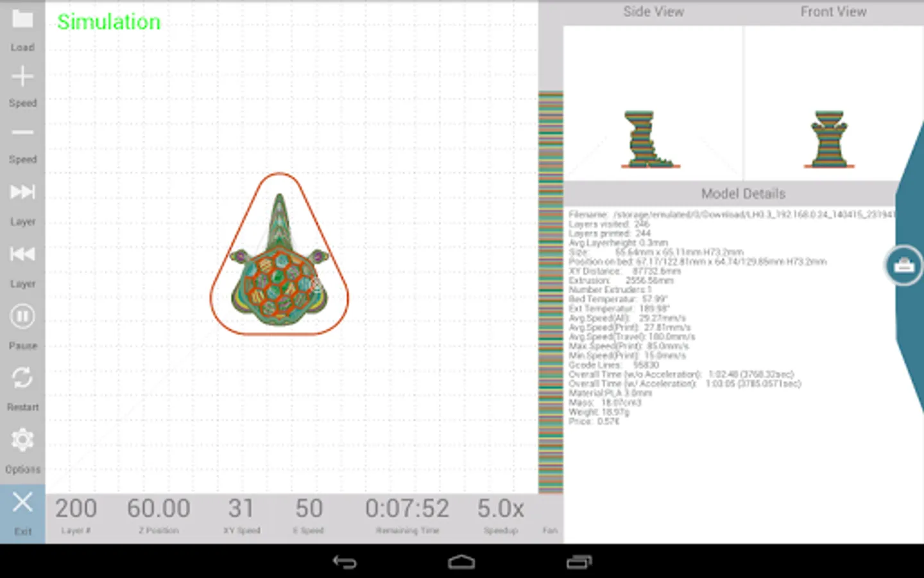Tap the Remaining Time 0:07:52
This screenshot has width=924, height=578.
click(x=407, y=509)
